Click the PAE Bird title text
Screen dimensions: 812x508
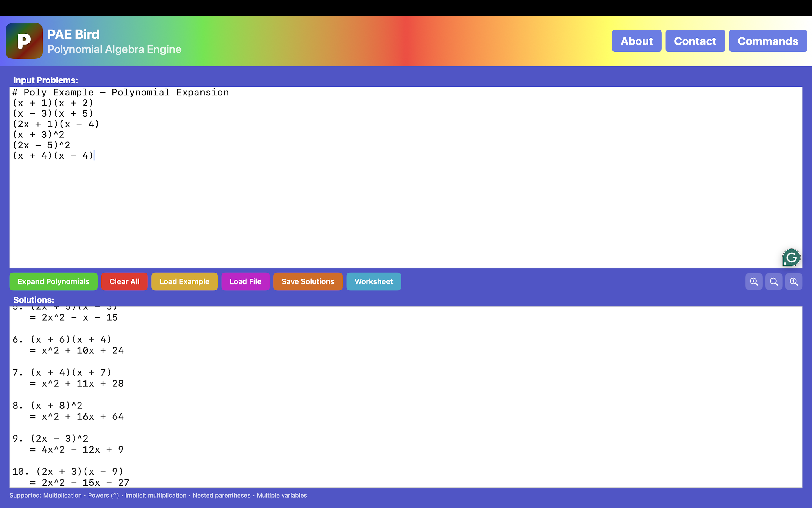74,34
